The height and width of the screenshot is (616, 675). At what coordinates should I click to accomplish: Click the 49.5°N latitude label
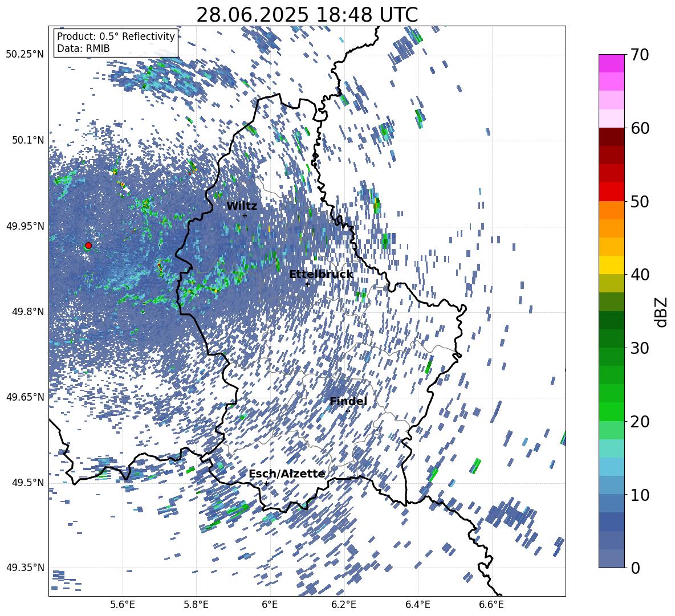pos(28,483)
